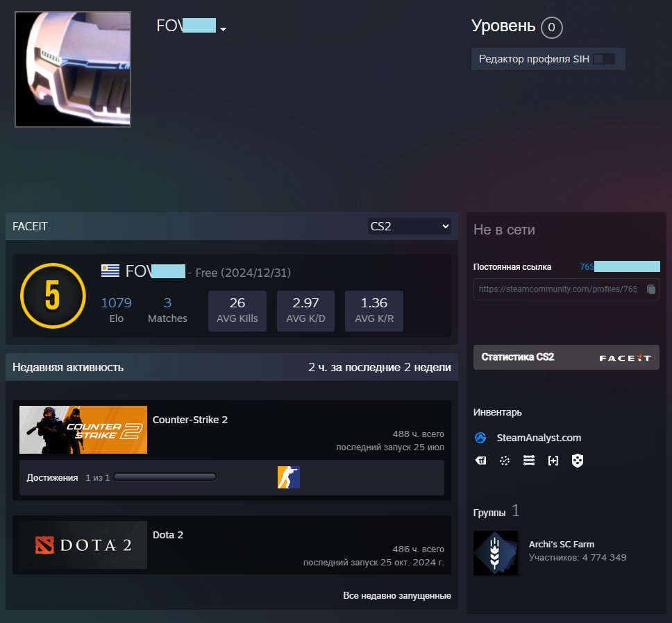Click the level 0 badge circle

(x=552, y=27)
